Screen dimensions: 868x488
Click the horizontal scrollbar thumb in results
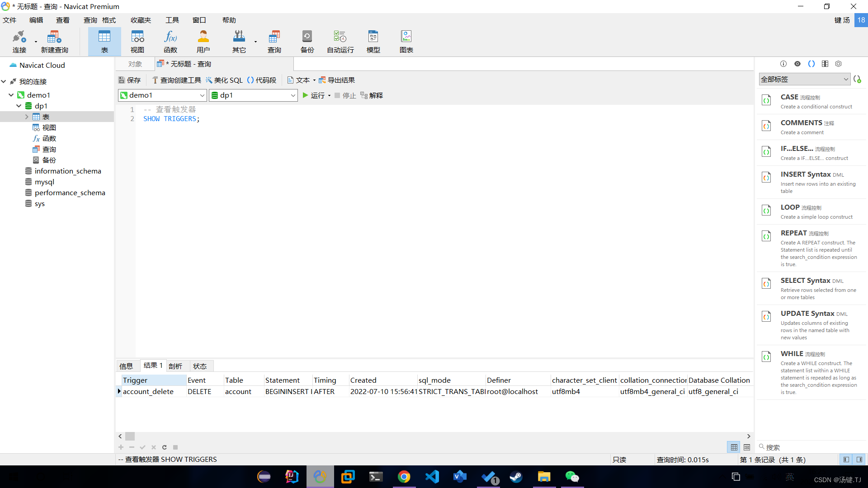[130, 436]
